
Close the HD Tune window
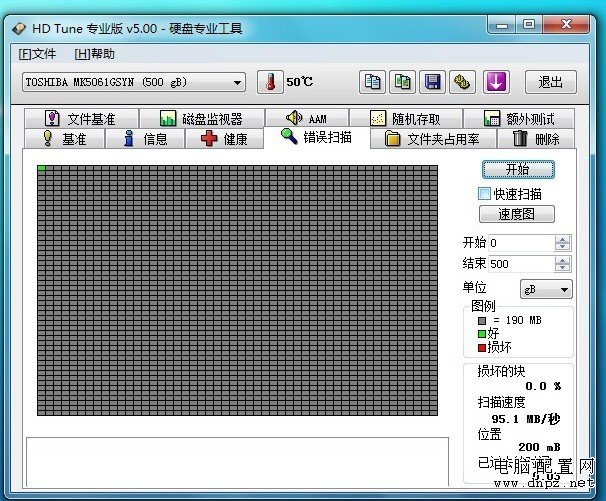[x=566, y=25]
